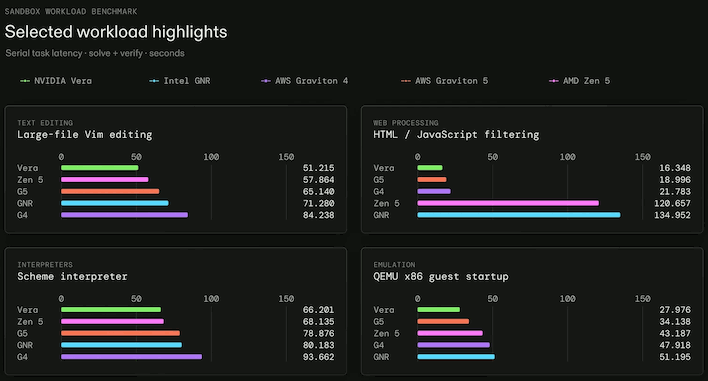Click the 65.140 latency value

pos(319,191)
